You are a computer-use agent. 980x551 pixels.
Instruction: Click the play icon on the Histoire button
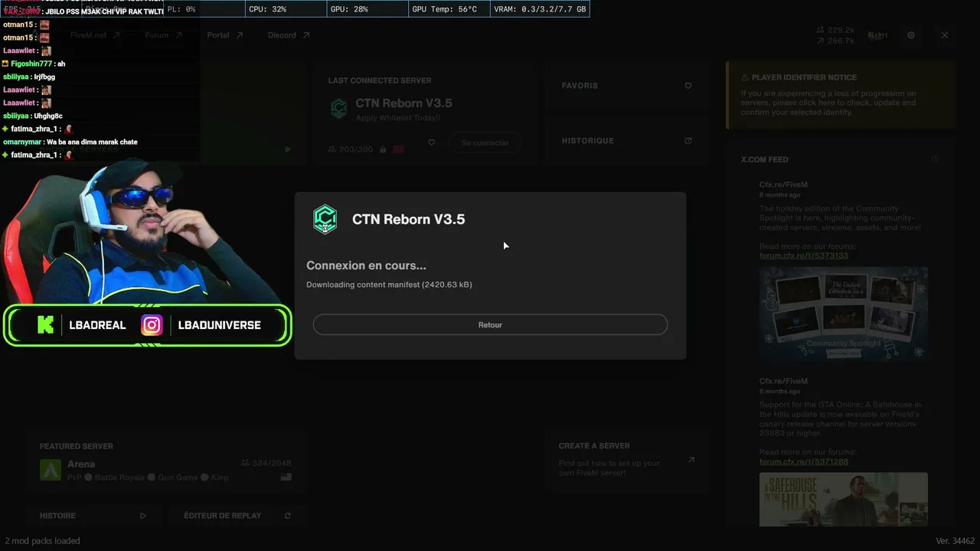[142, 516]
